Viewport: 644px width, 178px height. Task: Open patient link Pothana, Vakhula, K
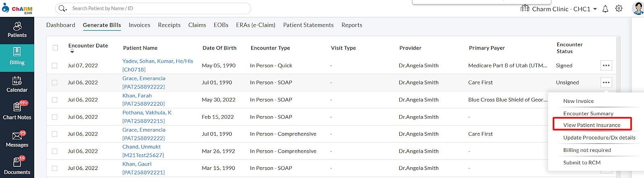pos(147,113)
